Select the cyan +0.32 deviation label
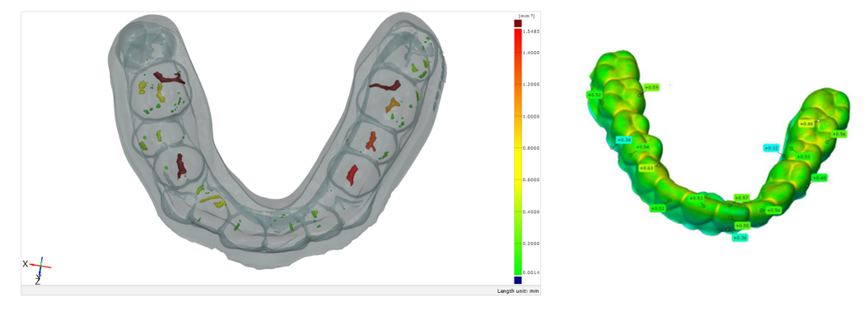This screenshot has height=311, width=868. [x=772, y=148]
